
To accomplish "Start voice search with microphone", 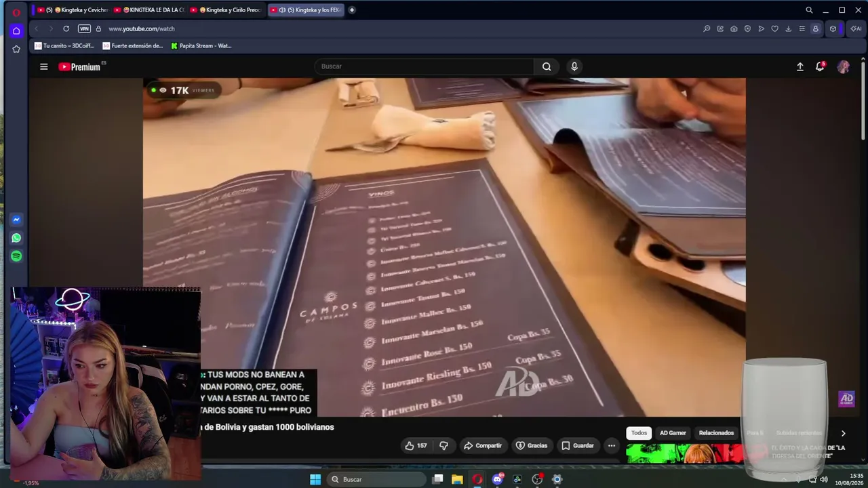I will tap(574, 66).
